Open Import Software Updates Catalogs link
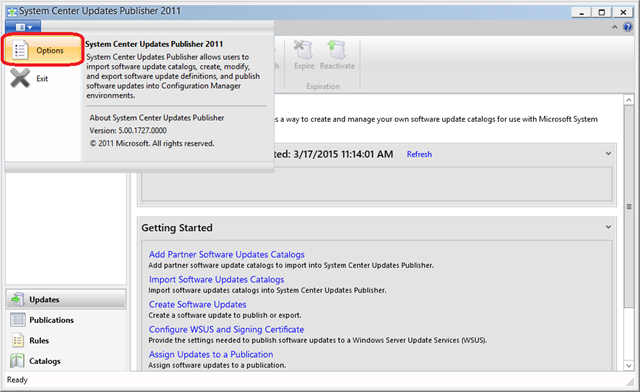 tap(216, 280)
